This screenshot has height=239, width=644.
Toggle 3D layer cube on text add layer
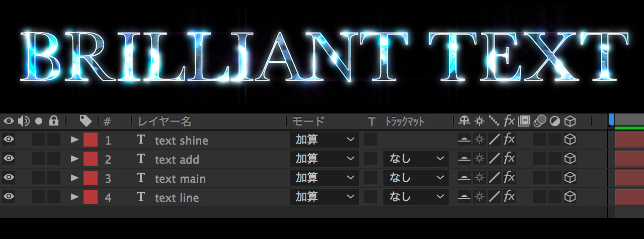click(x=570, y=159)
